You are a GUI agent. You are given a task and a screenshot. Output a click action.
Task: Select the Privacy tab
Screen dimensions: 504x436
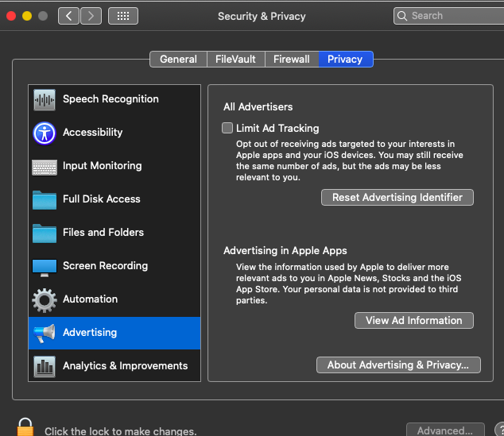345,59
